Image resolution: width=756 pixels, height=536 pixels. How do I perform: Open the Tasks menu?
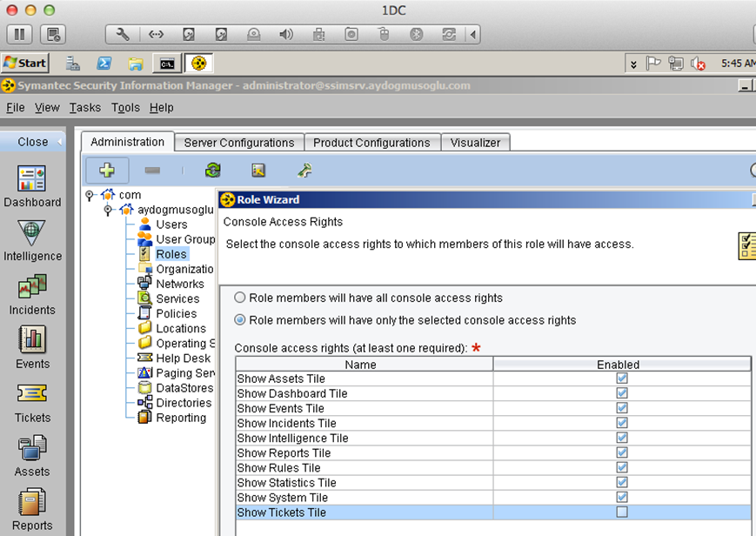85,108
